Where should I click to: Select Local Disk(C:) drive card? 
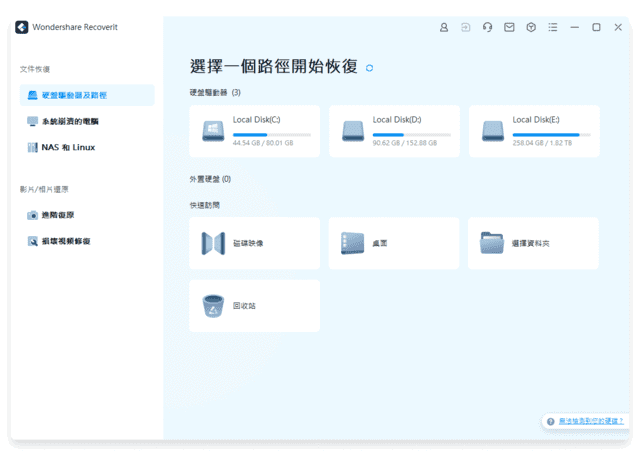(254, 132)
